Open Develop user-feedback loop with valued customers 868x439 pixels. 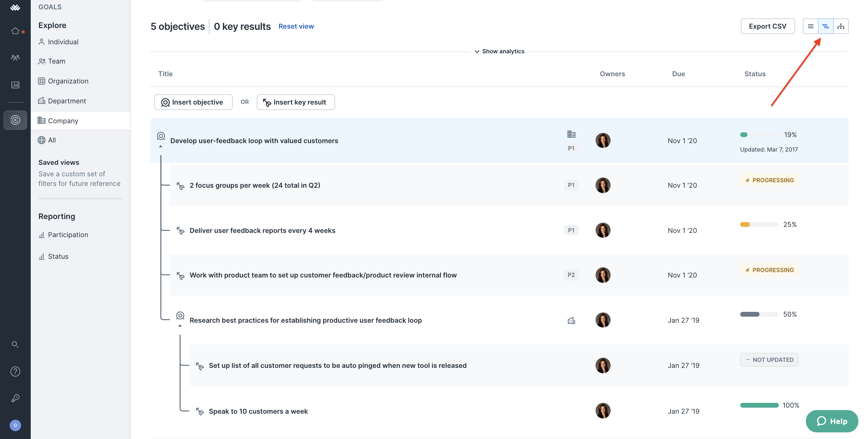coord(254,141)
